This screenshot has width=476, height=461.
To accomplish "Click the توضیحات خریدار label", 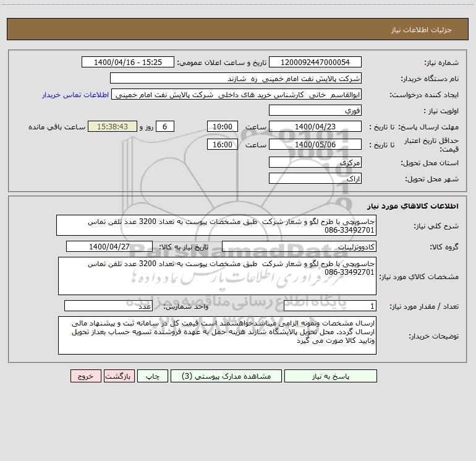I will click(434, 336).
